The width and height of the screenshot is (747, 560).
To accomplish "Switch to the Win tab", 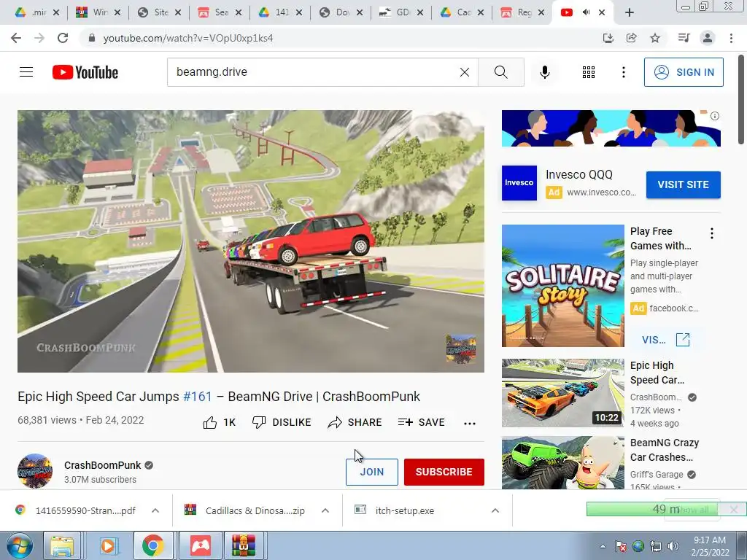I will point(98,12).
